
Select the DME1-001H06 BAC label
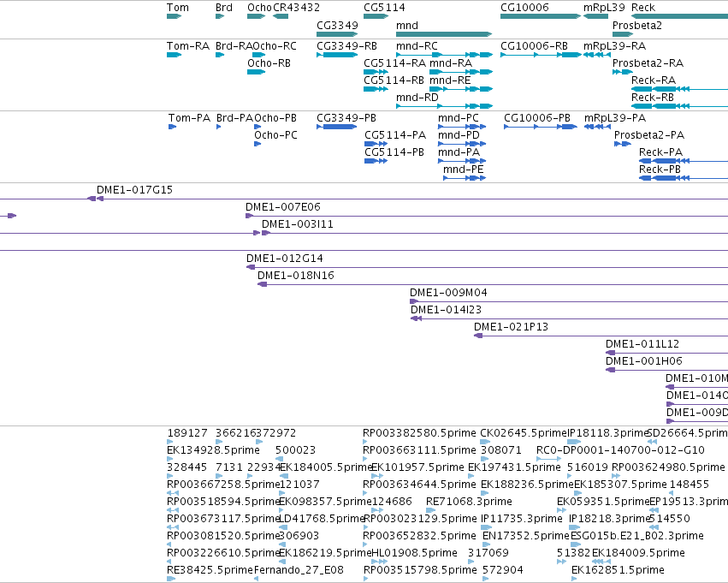click(643, 362)
